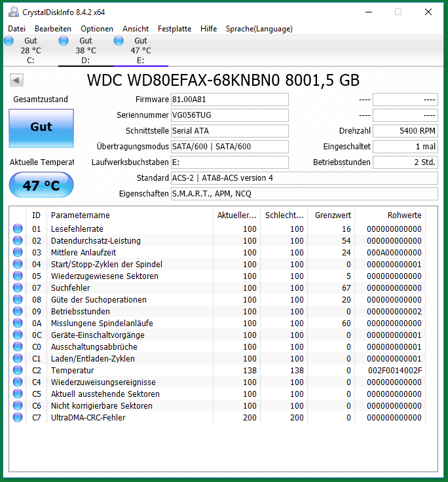Click Grenzwert 67 in Suchfehler row

click(x=346, y=288)
